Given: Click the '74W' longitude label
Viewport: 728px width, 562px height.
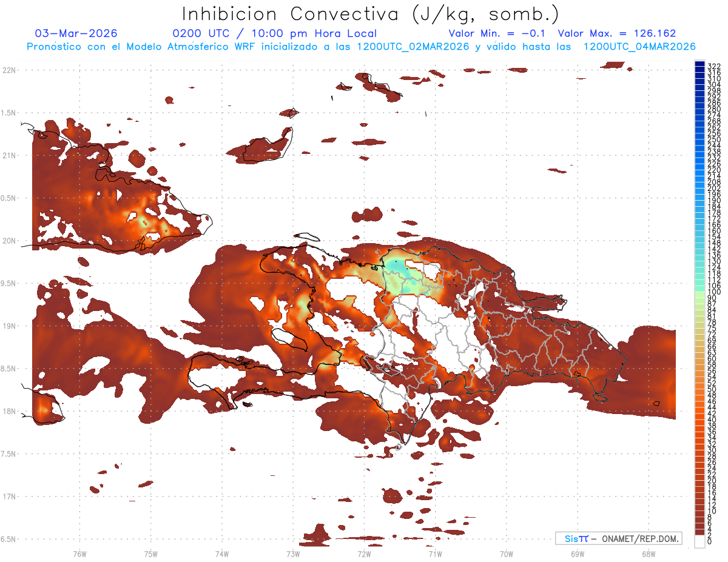Looking at the screenshot, I should [221, 554].
